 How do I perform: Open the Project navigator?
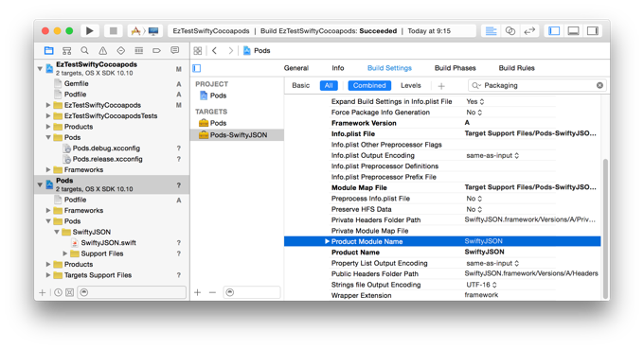pyautogui.click(x=49, y=50)
